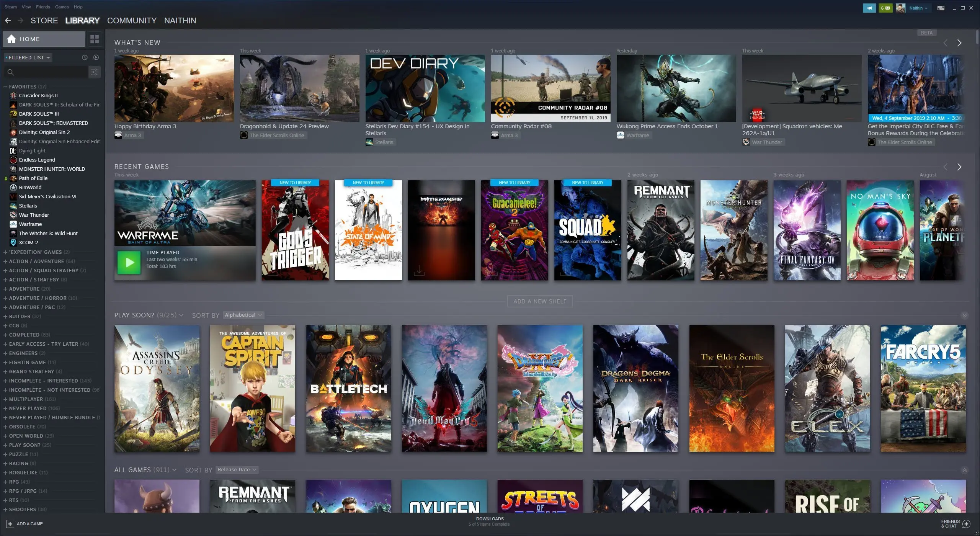Click the Add a New Shelf button
980x536 pixels.
(x=539, y=301)
